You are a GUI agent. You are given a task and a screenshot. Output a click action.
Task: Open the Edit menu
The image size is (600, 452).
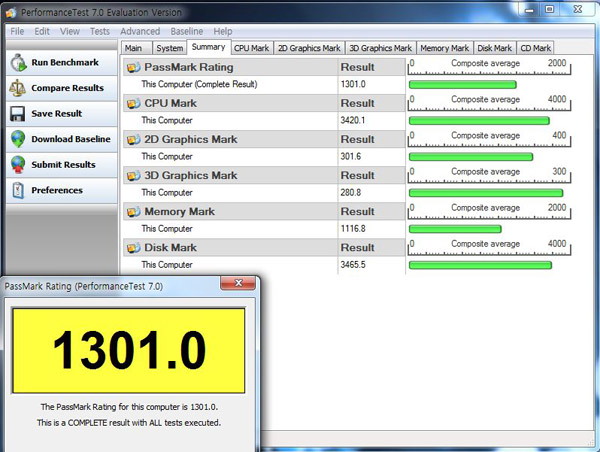pos(42,31)
